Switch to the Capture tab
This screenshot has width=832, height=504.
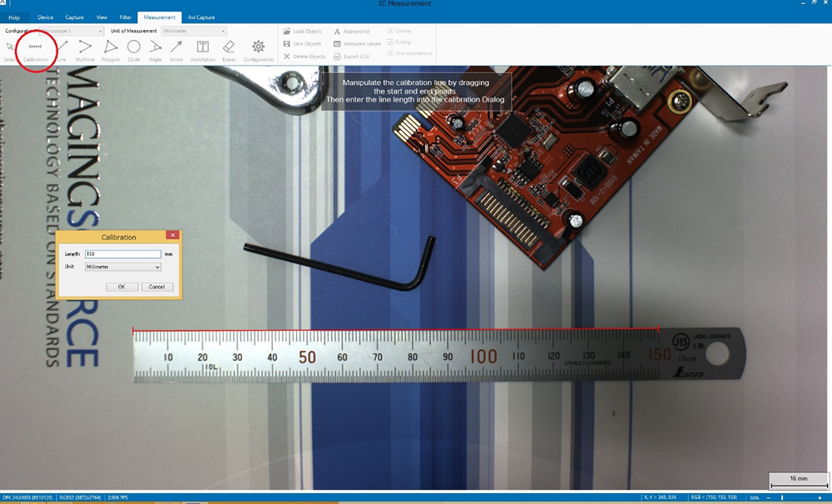[x=74, y=17]
